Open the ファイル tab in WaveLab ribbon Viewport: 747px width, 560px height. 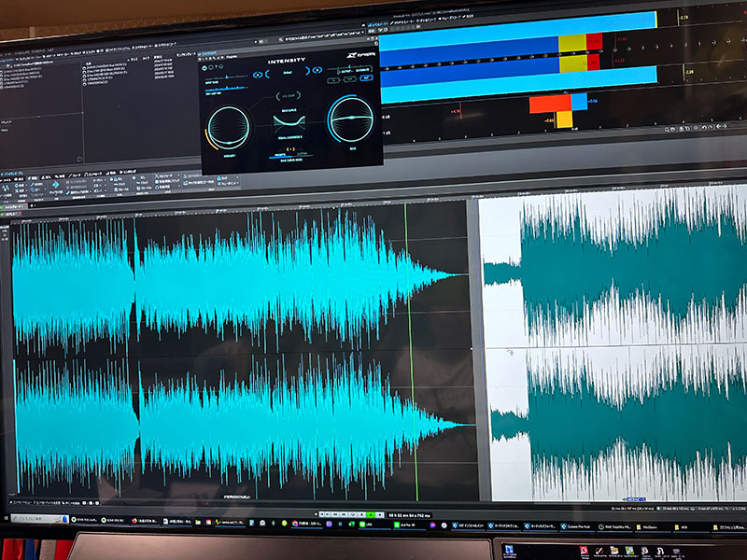[x=6, y=180]
